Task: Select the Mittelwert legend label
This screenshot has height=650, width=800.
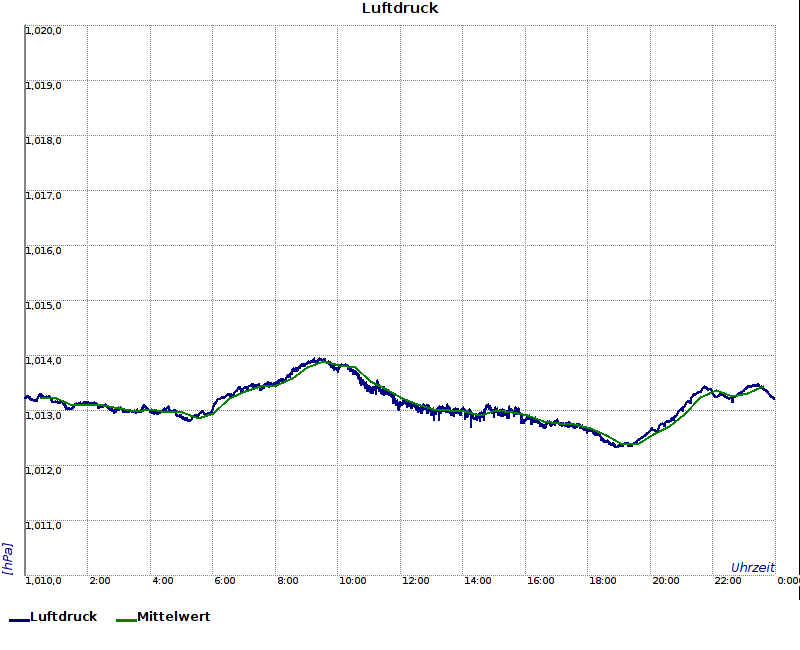Action: pos(173,616)
